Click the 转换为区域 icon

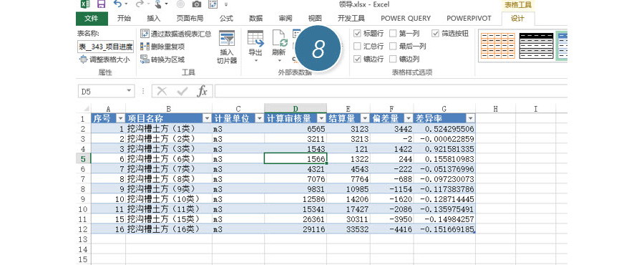click(x=145, y=59)
